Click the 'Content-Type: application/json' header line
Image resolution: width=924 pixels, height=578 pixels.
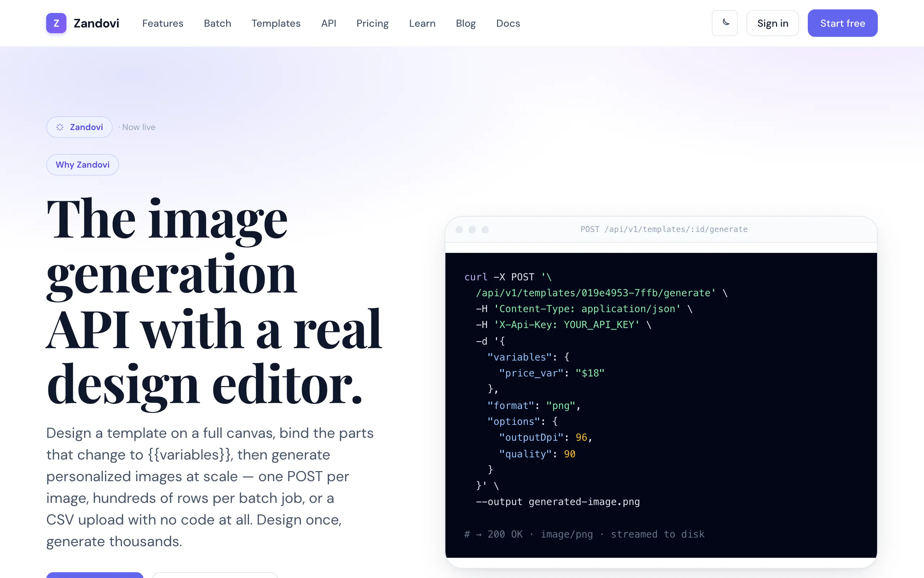tap(584, 309)
